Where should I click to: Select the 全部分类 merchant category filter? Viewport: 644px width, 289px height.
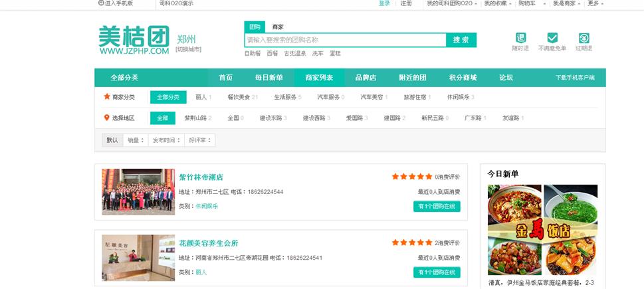point(168,97)
